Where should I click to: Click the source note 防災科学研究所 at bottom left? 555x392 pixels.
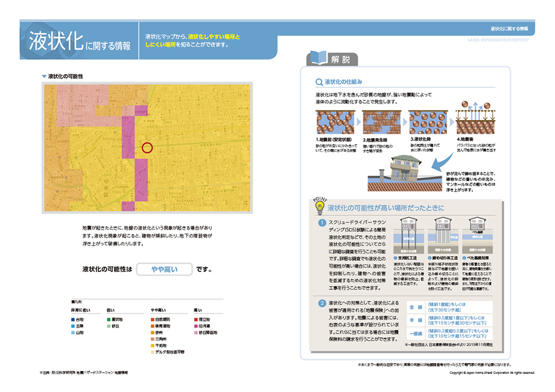coord(84,373)
